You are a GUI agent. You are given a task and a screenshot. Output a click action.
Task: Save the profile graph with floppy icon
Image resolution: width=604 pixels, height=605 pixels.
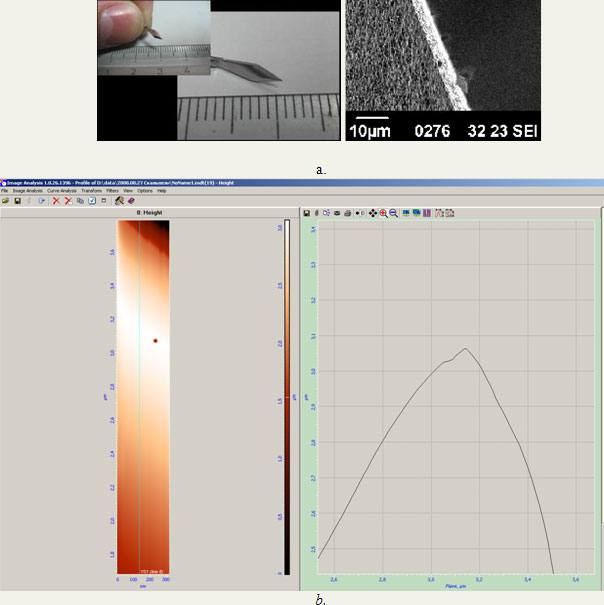click(x=306, y=213)
